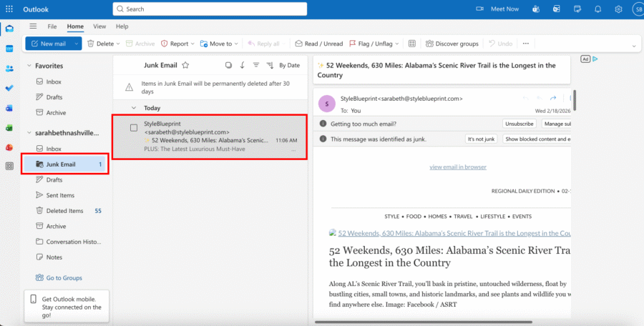Open More apps grid in left rail
Image resolution: width=644 pixels, height=326 pixels.
click(x=9, y=167)
